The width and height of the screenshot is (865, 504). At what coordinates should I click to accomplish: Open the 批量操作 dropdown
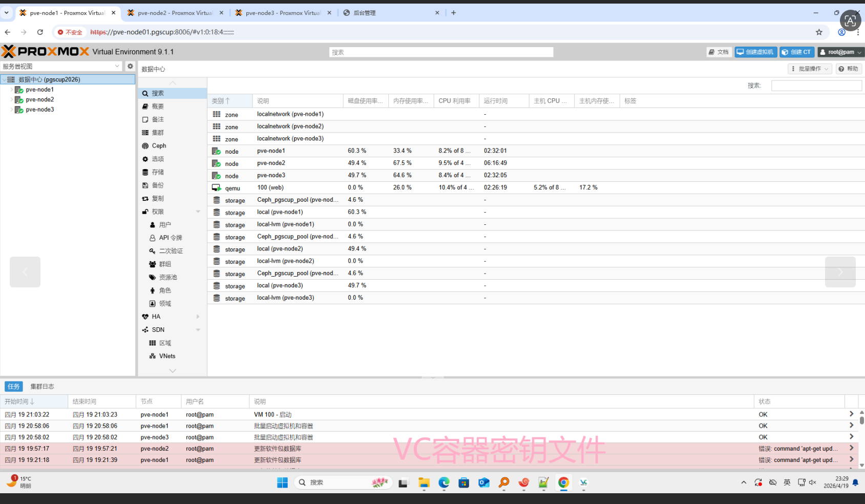pos(810,69)
